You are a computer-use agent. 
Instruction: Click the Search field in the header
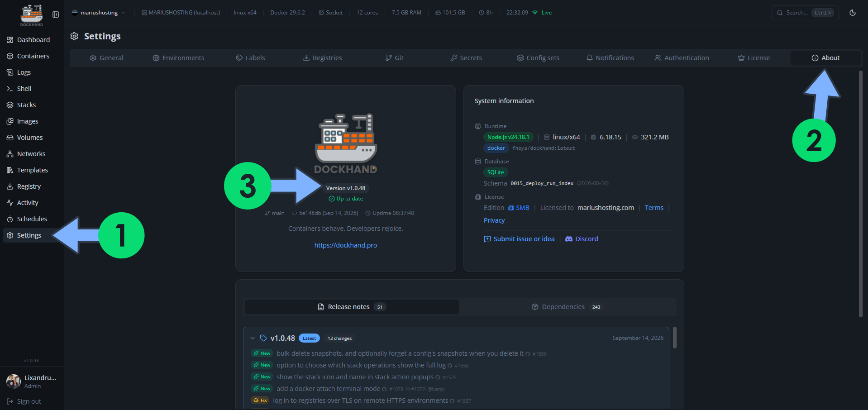pos(805,13)
